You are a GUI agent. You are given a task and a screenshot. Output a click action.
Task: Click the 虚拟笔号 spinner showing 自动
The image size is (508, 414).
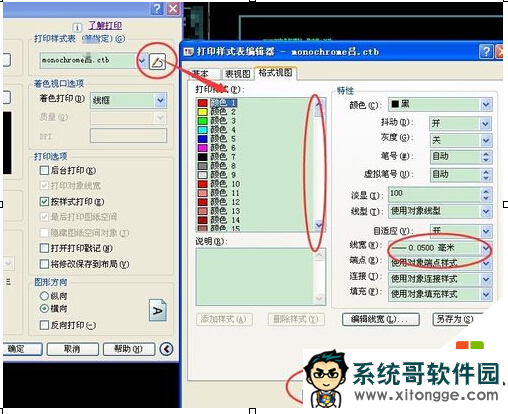click(460, 174)
